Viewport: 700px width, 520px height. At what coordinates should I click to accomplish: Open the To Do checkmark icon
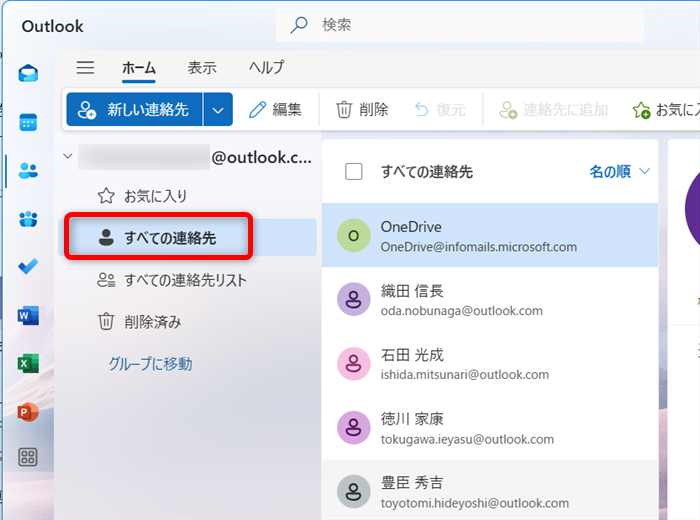[28, 266]
